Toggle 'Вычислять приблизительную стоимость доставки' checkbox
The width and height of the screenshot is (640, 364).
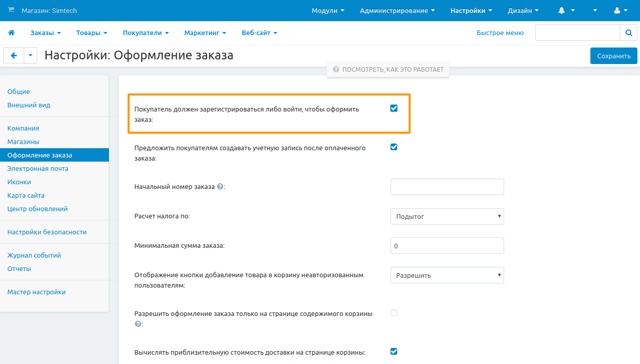(x=394, y=352)
